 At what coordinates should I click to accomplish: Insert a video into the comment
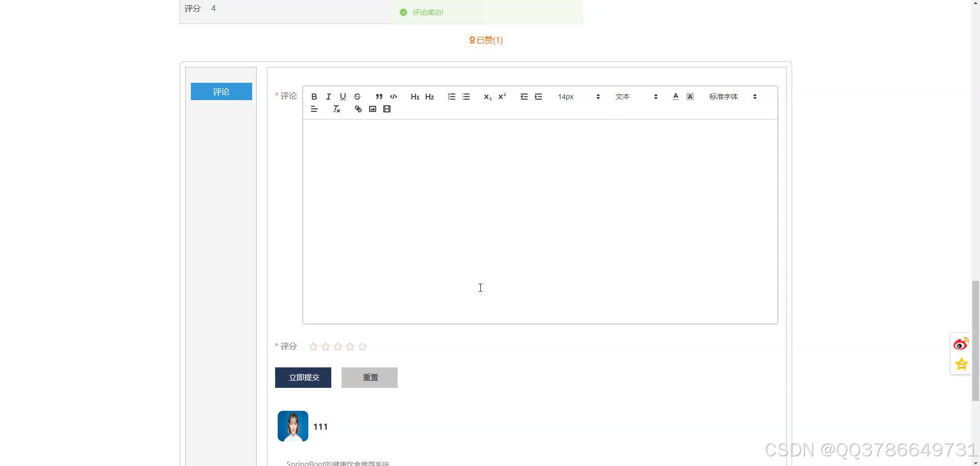pyautogui.click(x=387, y=109)
